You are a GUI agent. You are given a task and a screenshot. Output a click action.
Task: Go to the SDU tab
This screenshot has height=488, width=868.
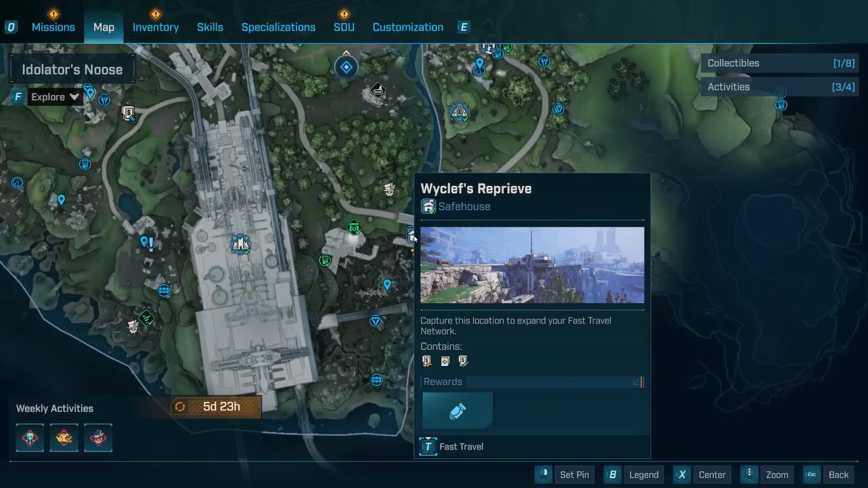coord(344,27)
